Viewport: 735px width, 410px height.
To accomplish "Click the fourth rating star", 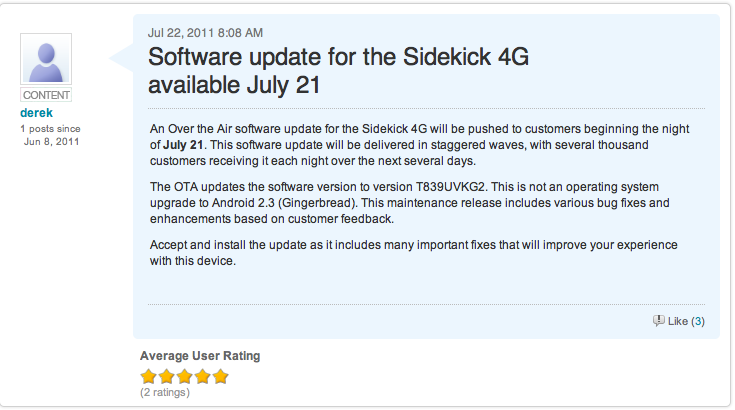I will pos(203,377).
